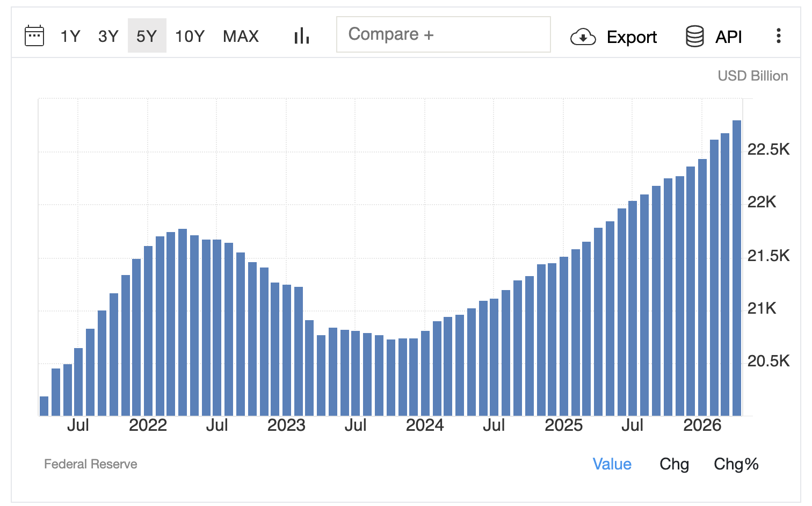Viewport: 812px width, 506px height.
Task: Click the 22K axis label
Action: pos(762,202)
